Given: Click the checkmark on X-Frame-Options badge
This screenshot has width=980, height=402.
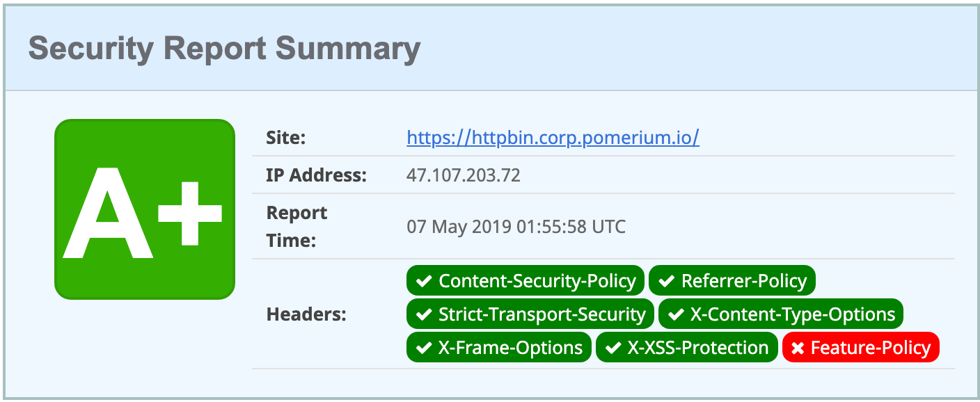Looking at the screenshot, I should click(422, 347).
